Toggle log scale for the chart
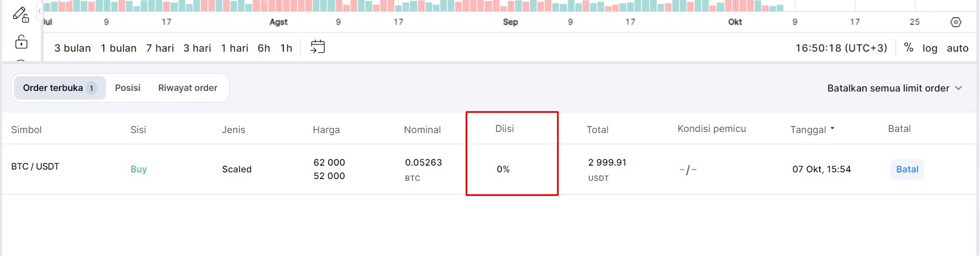 click(930, 48)
